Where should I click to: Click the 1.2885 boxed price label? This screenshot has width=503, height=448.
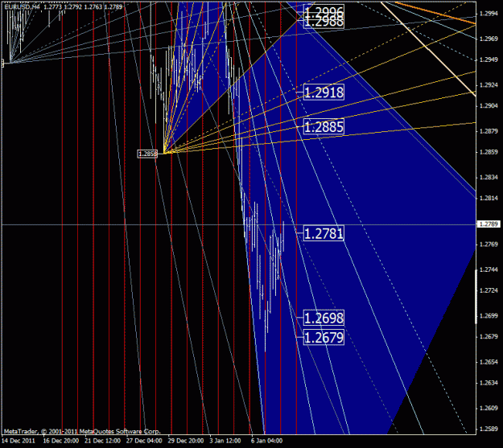coord(324,126)
